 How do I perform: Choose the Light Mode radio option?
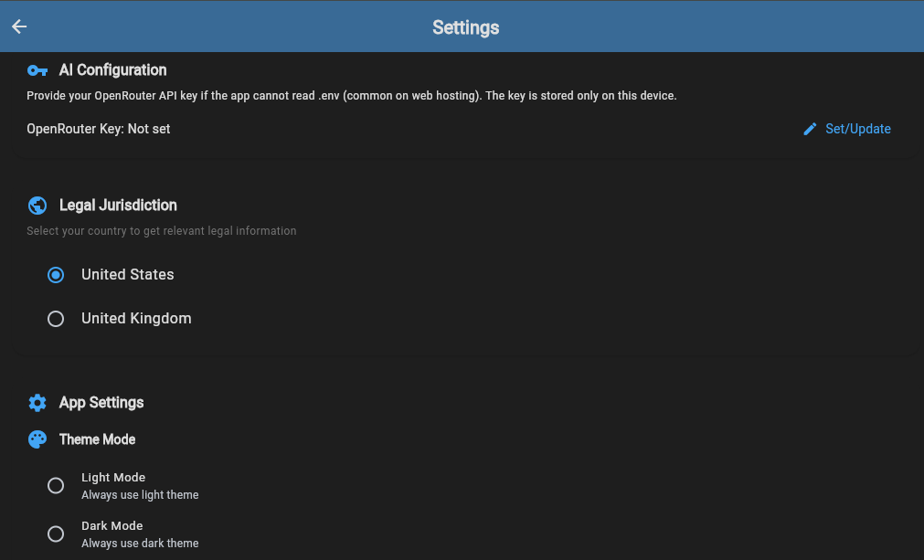[x=56, y=485]
